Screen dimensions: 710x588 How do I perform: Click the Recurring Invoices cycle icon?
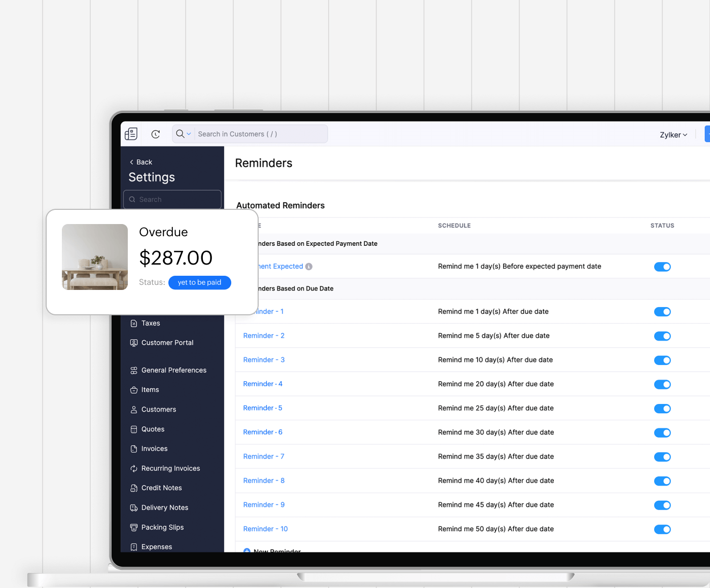point(134,468)
